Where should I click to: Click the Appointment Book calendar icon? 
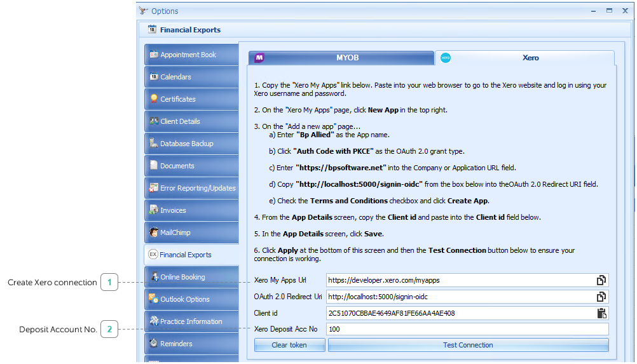154,54
